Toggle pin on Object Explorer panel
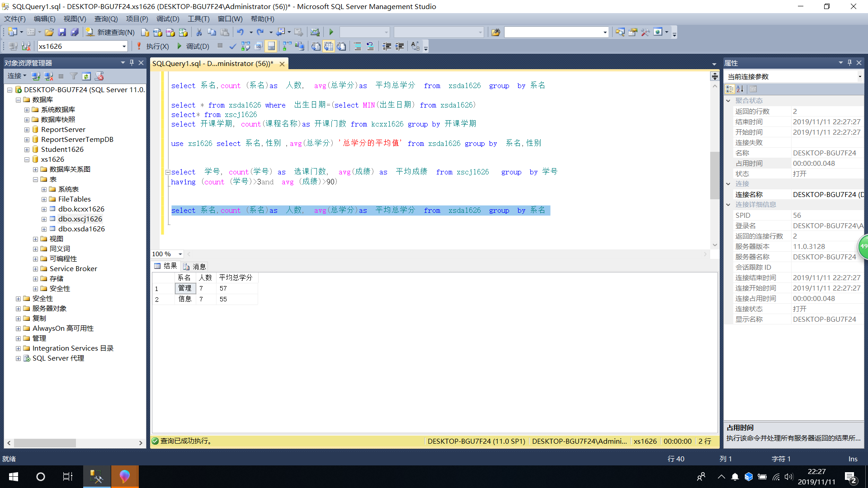 click(132, 63)
